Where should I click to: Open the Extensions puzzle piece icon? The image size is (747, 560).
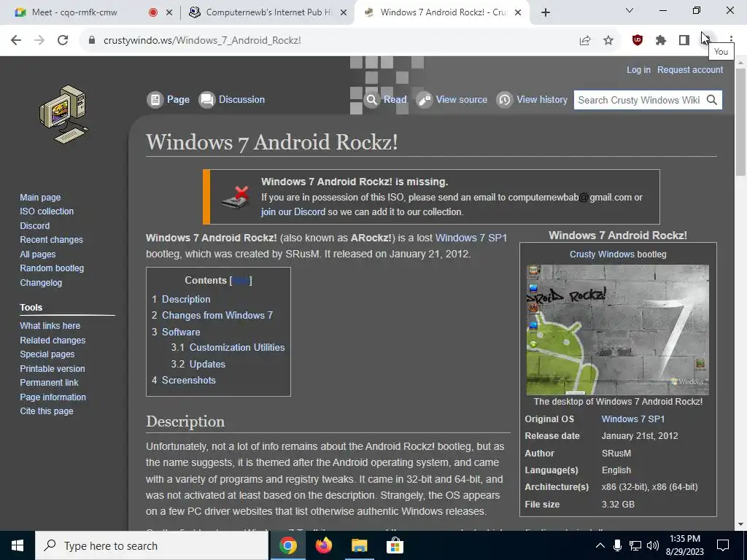(660, 41)
